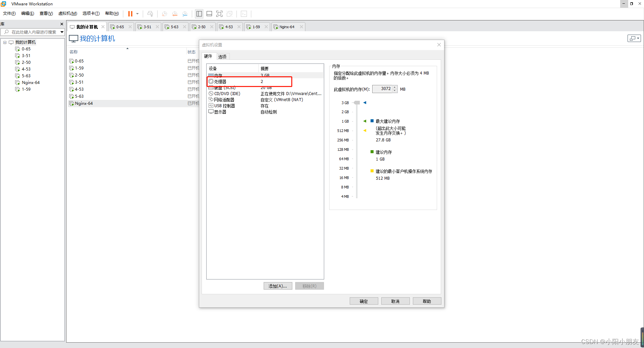Image resolution: width=644 pixels, height=348 pixels.
Task: Select the USB 控制器 device row
Action: click(x=265, y=106)
